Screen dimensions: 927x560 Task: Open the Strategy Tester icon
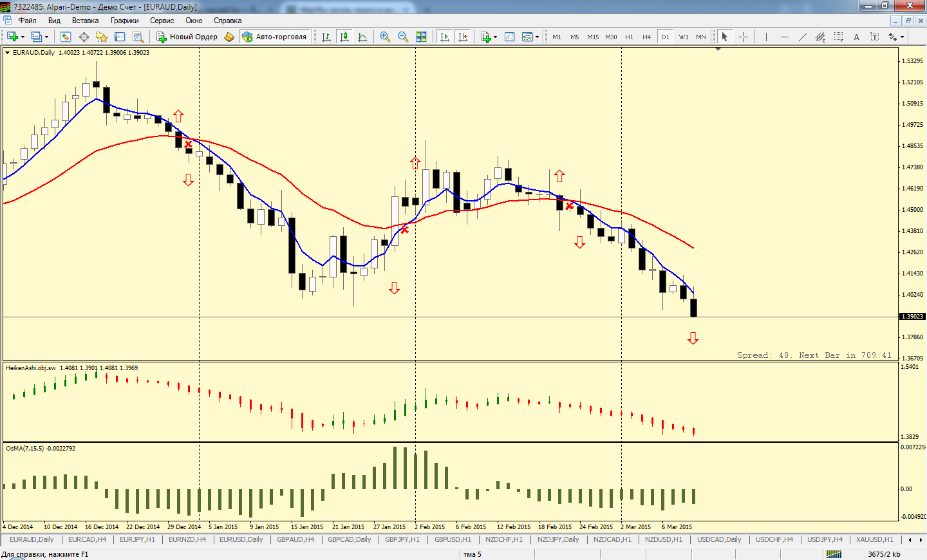138,37
